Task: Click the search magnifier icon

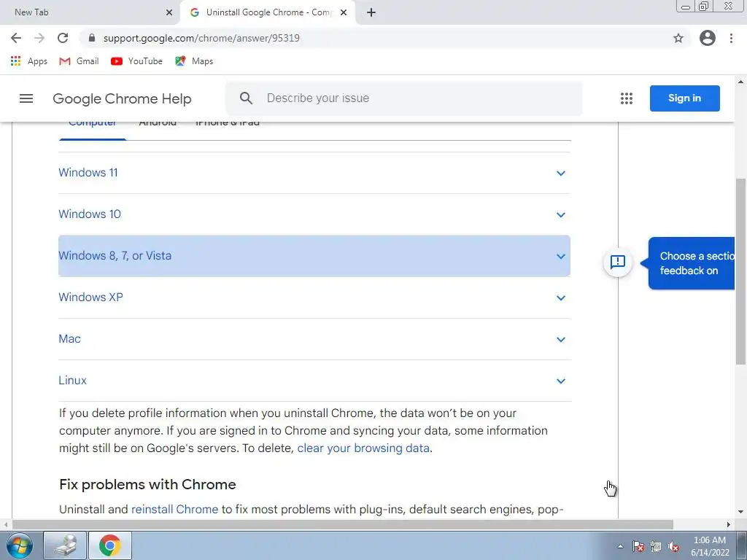Action: click(246, 98)
